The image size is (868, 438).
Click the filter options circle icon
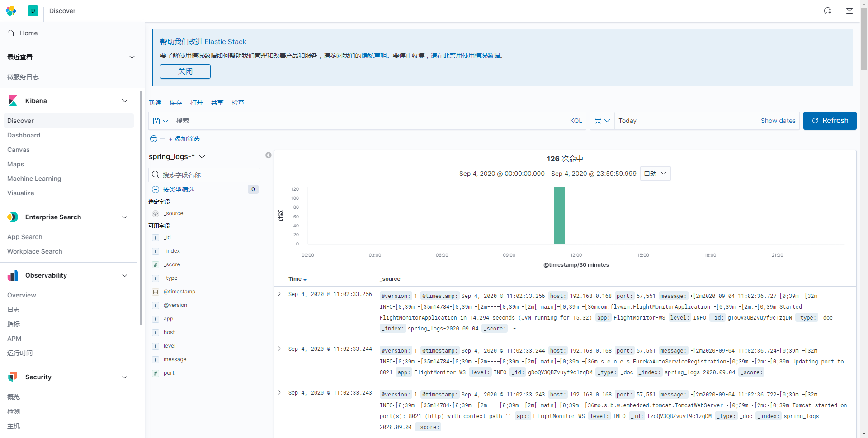tap(154, 139)
